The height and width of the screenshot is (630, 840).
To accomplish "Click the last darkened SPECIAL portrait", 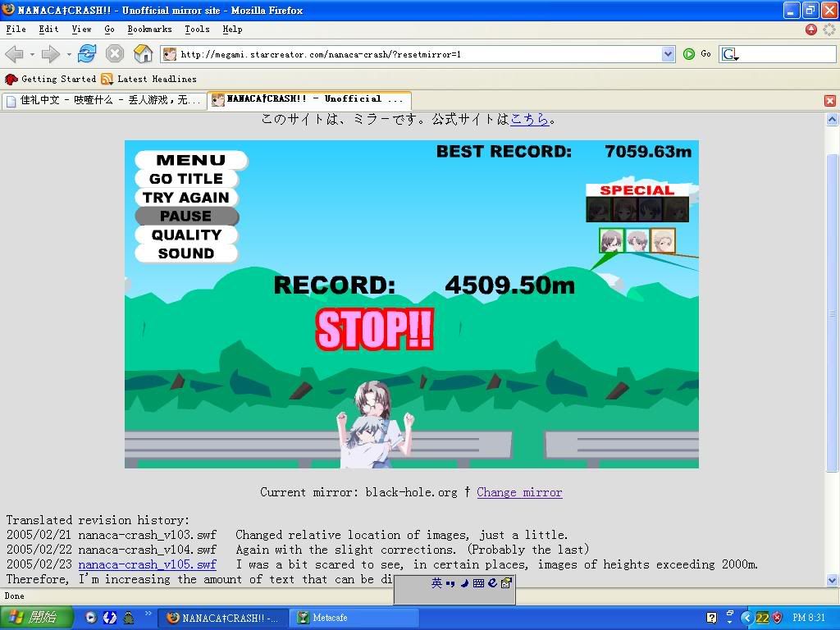I will click(x=676, y=209).
